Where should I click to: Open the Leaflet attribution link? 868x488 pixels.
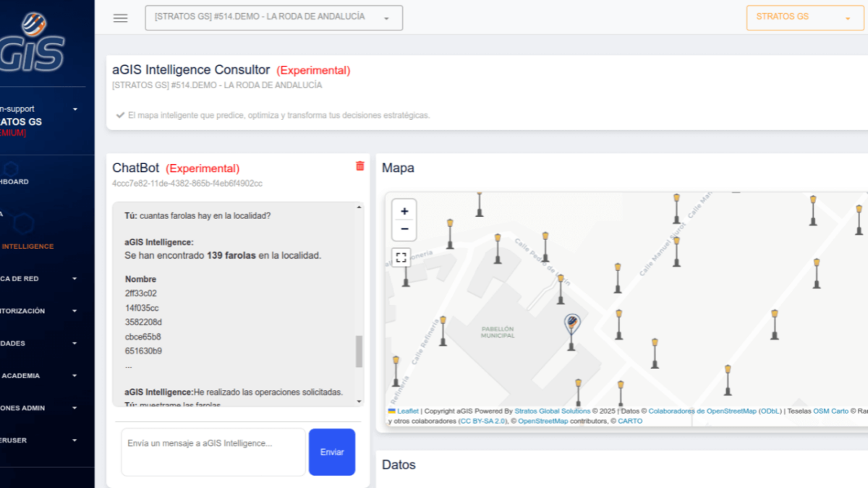[x=407, y=411]
